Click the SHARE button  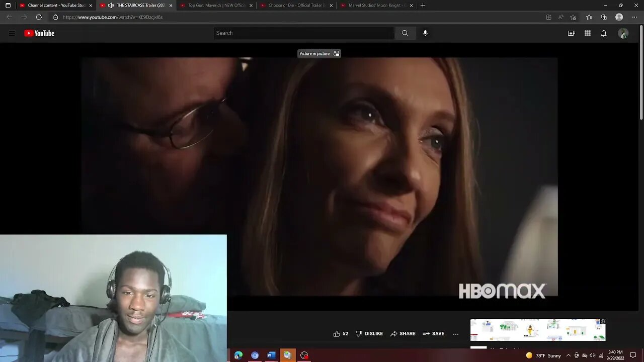click(x=403, y=334)
